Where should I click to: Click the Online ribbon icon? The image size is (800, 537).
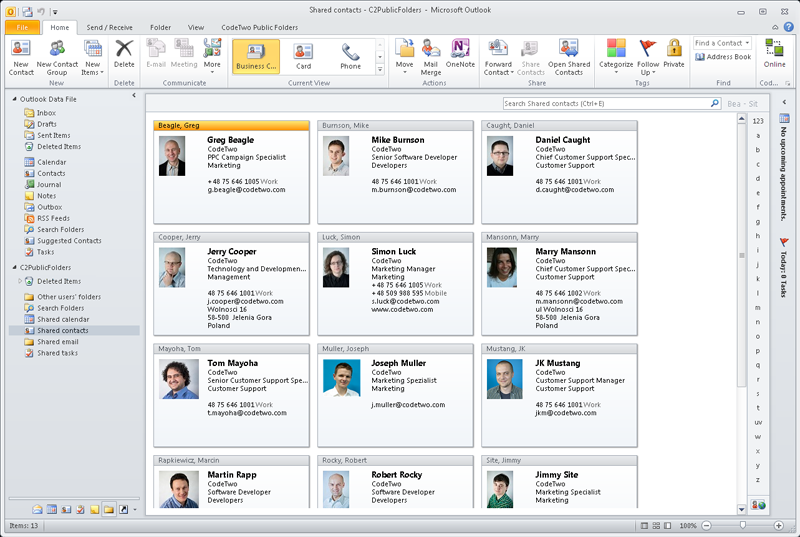click(x=774, y=54)
